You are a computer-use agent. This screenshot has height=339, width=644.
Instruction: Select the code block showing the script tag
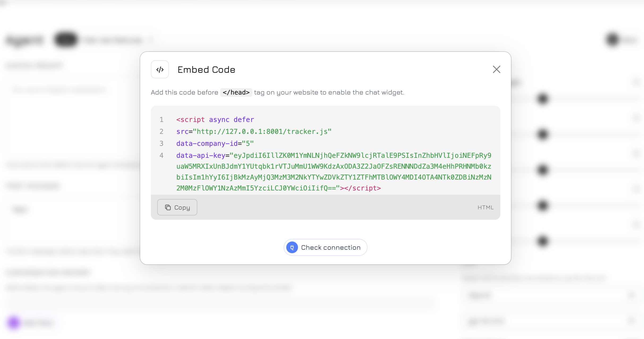325,154
